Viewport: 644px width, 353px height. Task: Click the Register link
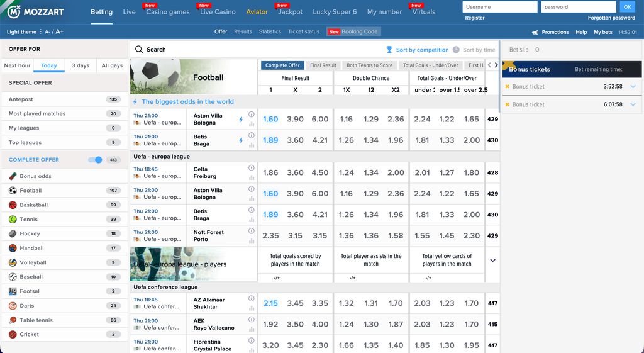coord(474,18)
